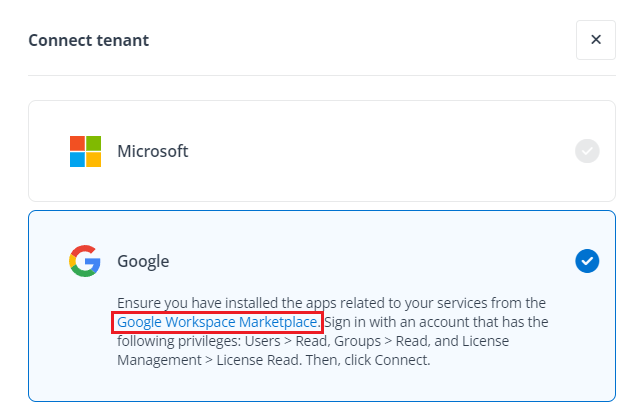The image size is (642, 409).
Task: Choose the Google tenant label
Action: [x=143, y=261]
